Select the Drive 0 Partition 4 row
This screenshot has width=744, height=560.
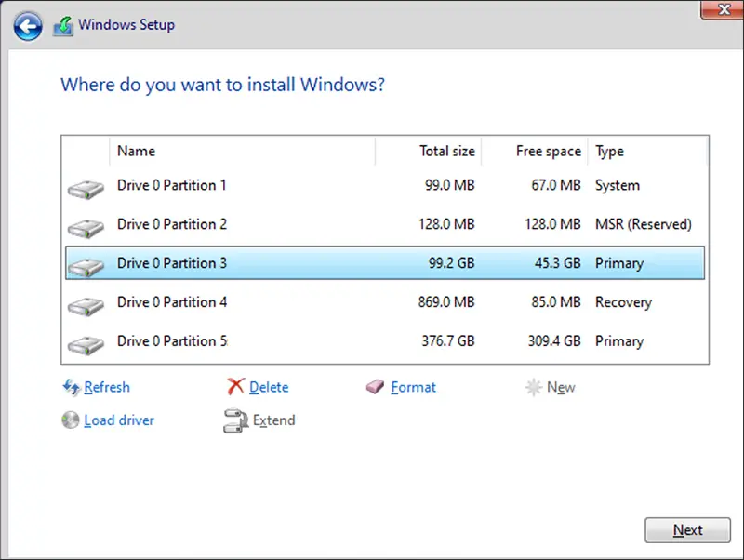pos(385,301)
